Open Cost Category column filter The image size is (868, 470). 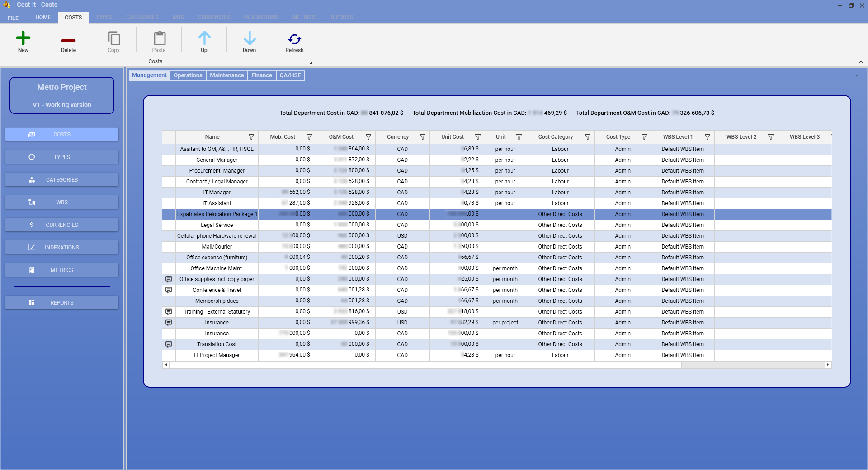click(x=588, y=137)
